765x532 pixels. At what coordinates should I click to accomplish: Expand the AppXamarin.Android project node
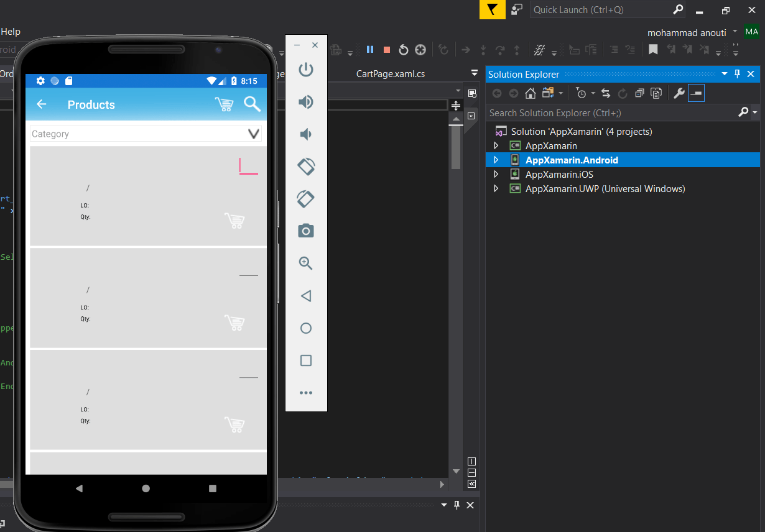[x=496, y=160]
